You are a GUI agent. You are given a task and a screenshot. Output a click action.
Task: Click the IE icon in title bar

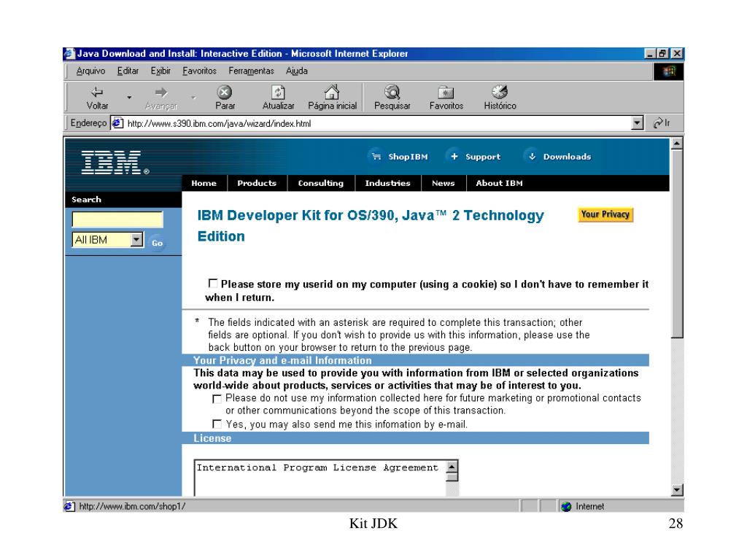coord(69,54)
